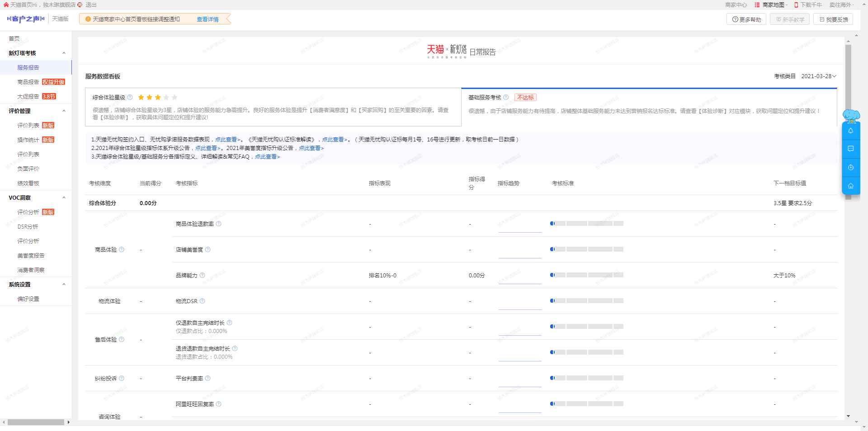Show info icon next to 阿里旺旺回复率

point(219,404)
